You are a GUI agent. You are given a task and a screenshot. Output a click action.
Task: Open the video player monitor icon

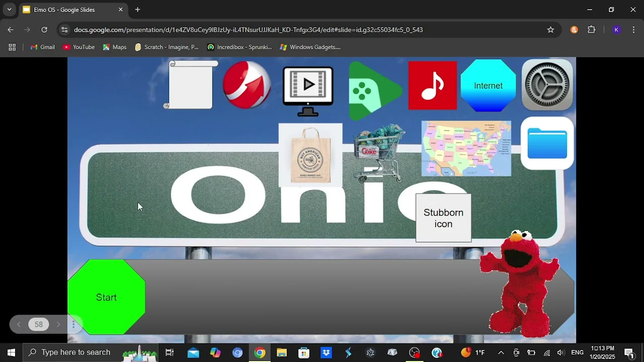(x=308, y=91)
